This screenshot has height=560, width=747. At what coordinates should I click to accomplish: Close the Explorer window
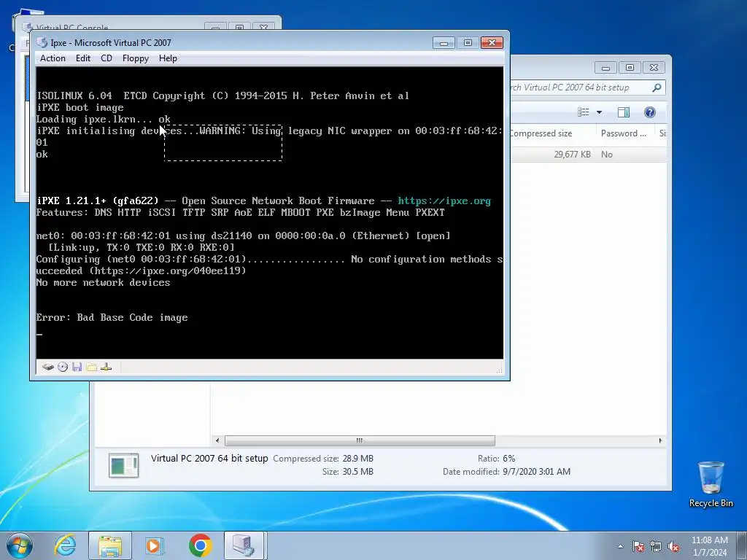(x=654, y=68)
